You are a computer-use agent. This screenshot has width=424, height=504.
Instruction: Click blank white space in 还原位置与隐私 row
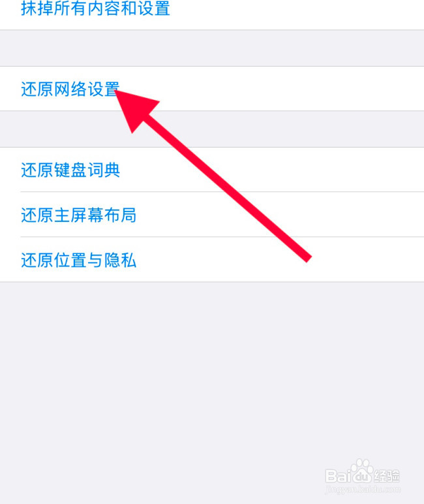click(354, 260)
